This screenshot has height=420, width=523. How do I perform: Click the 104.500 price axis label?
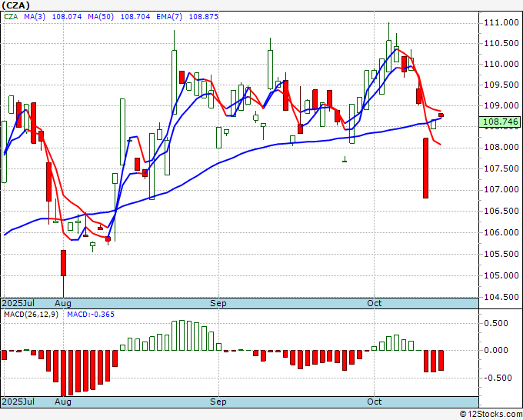click(x=501, y=297)
